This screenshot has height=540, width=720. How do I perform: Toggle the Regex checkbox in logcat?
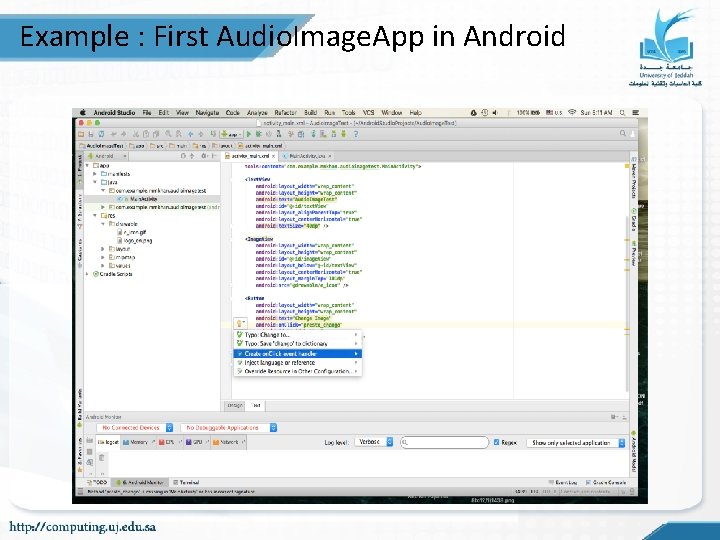click(x=496, y=443)
